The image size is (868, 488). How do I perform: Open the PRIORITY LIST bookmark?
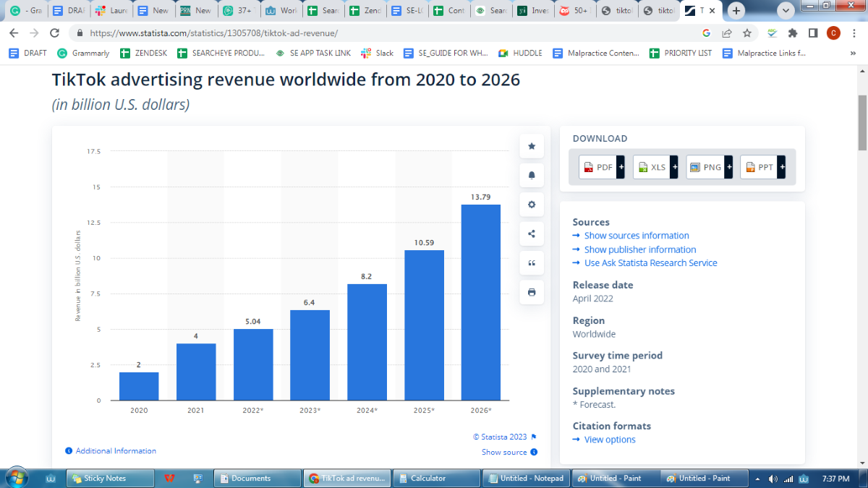pos(681,53)
